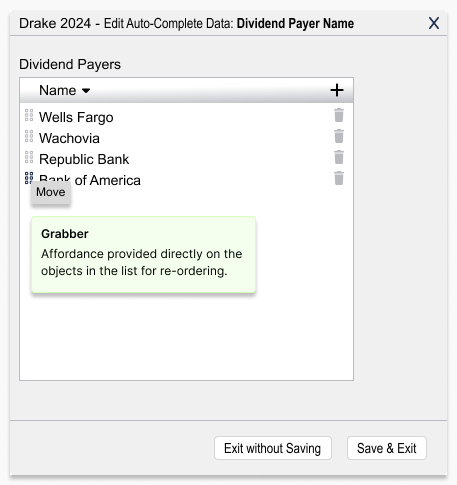Choose Republic Bank in the payers list
This screenshot has width=457, height=485.
click(84, 159)
